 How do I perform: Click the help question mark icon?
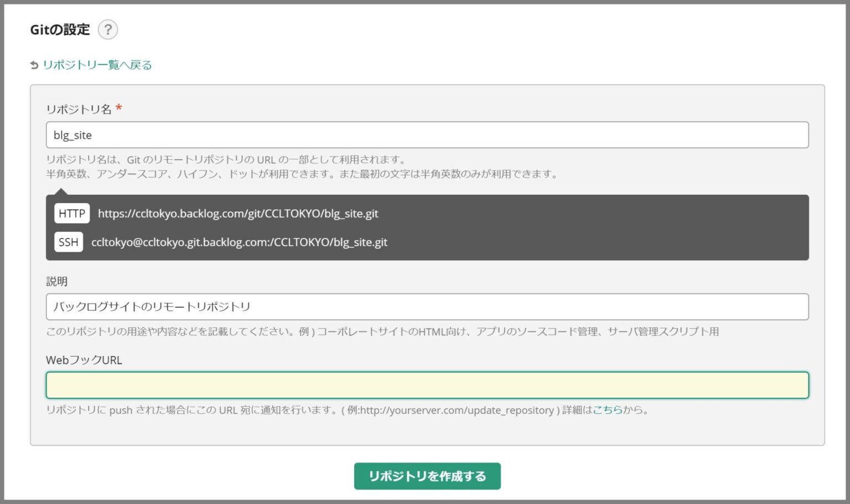coord(108,30)
